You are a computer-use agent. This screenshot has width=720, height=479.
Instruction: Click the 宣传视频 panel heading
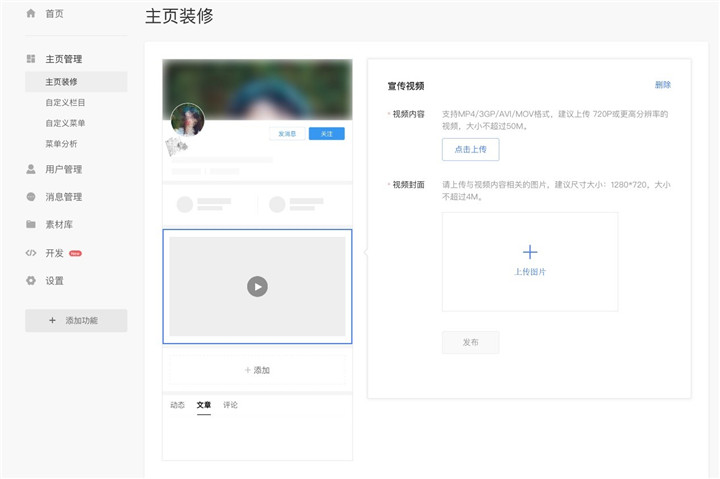coord(406,86)
